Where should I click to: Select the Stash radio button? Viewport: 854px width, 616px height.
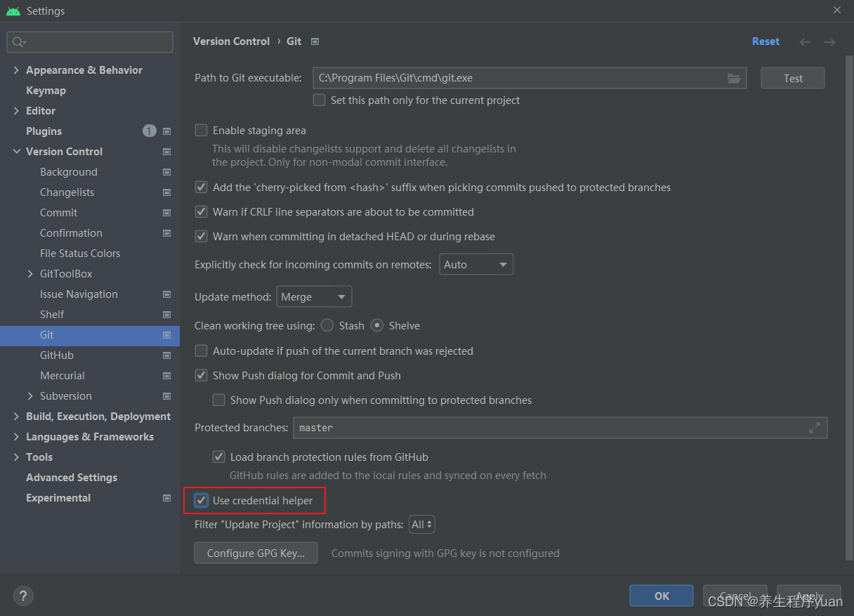[x=327, y=326]
